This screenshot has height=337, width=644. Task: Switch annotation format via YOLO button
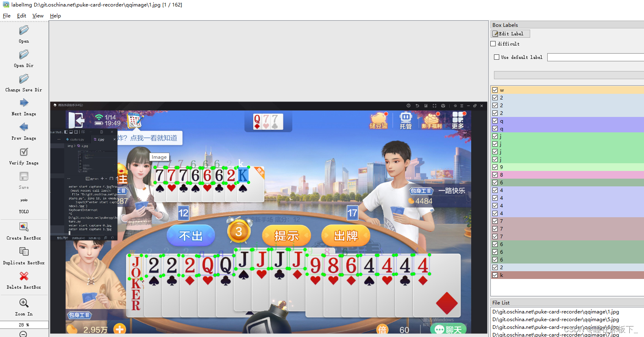(x=24, y=205)
